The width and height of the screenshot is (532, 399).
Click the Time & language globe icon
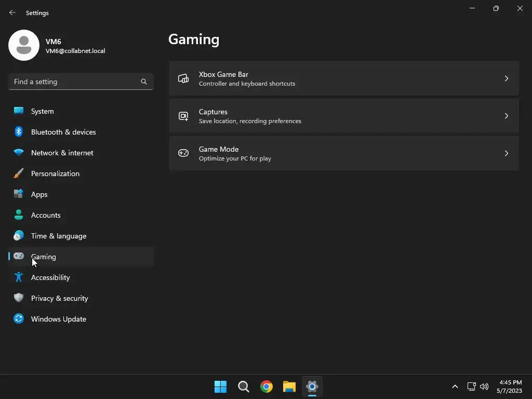coord(19,235)
